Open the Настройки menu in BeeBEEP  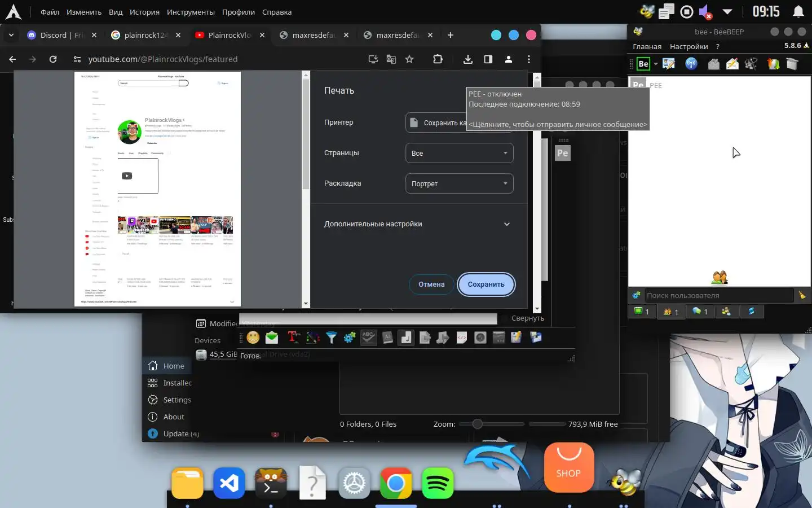(x=689, y=46)
